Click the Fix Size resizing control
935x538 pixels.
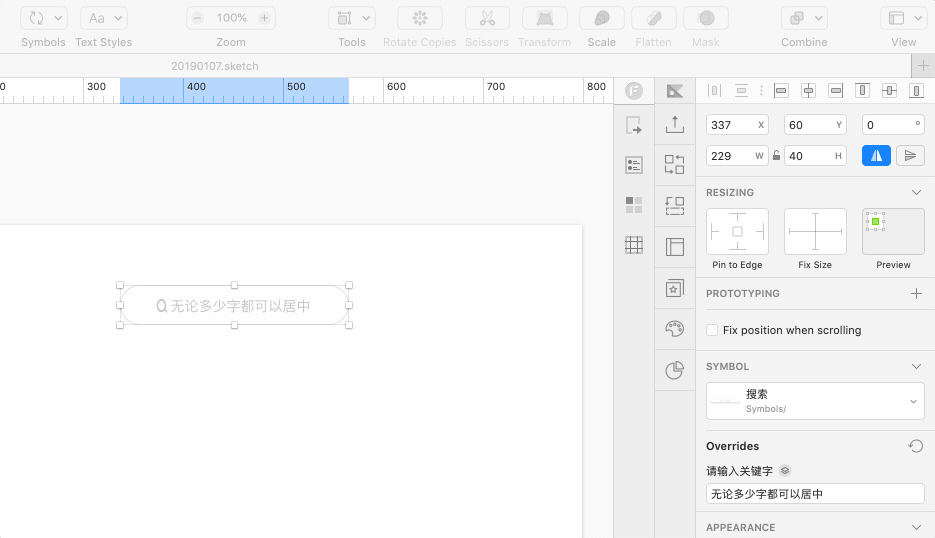(815, 232)
